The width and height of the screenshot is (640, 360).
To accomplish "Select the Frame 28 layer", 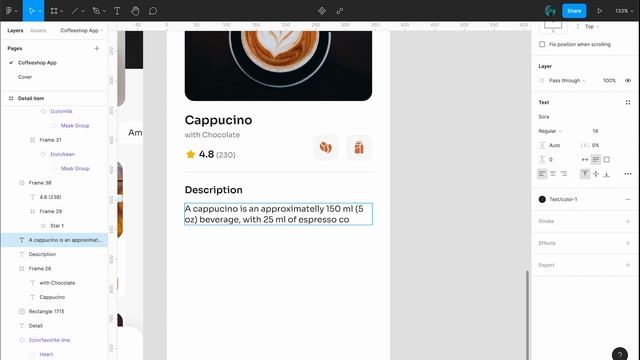I will pyautogui.click(x=40, y=269).
